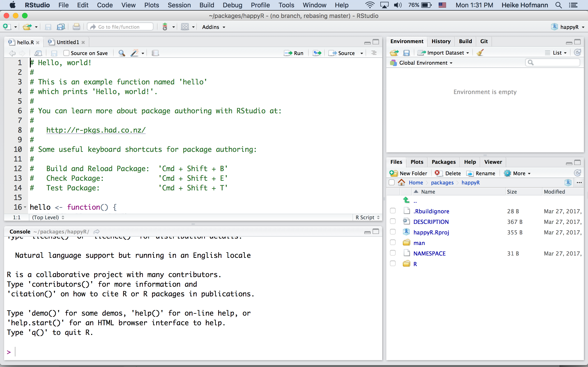This screenshot has width=588, height=367.
Task: Switch to the Git tab
Action: click(484, 41)
